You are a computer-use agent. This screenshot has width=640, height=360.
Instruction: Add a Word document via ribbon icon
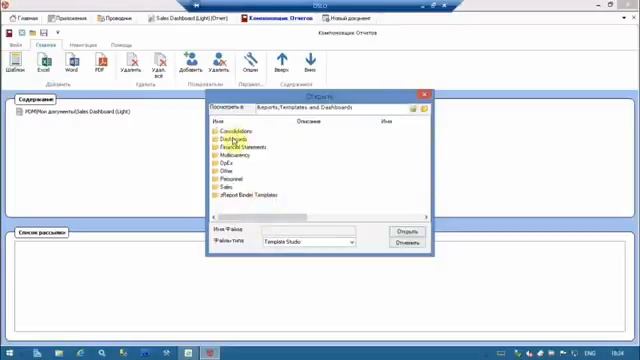(x=72, y=62)
